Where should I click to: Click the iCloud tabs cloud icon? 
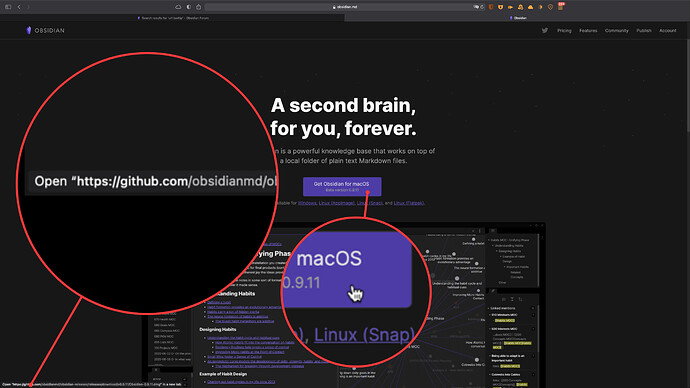pyautogui.click(x=178, y=7)
